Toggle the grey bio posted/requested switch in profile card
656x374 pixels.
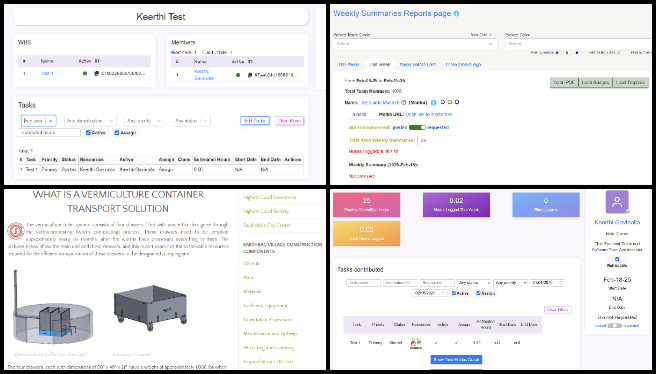click(x=614, y=325)
